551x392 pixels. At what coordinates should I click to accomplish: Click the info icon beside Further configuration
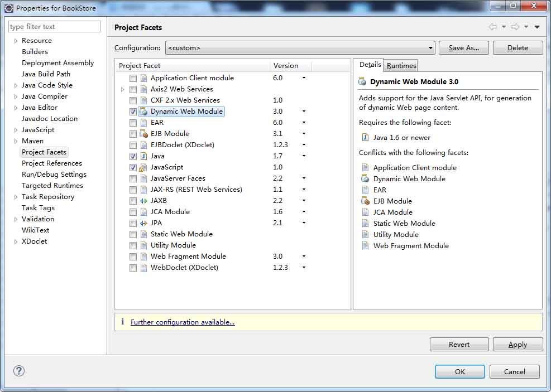pyautogui.click(x=122, y=322)
